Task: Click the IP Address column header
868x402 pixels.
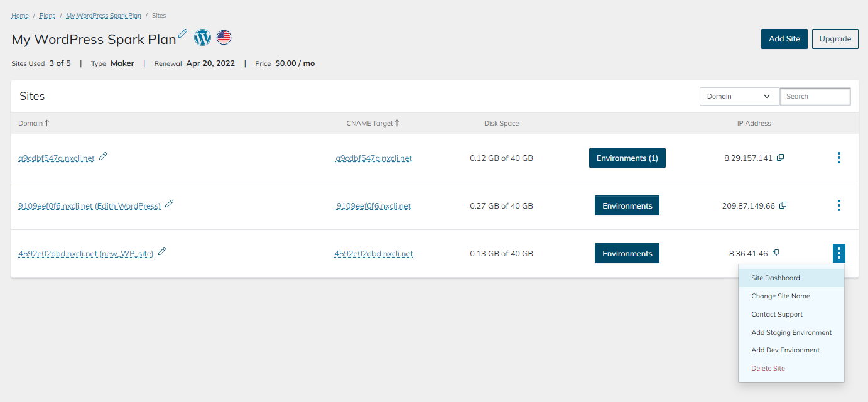Action: click(754, 123)
